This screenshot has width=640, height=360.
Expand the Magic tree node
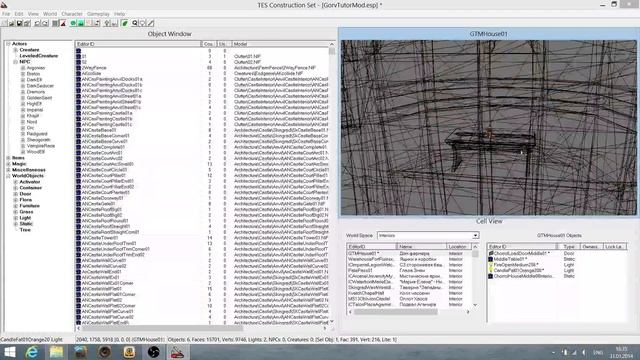8,164
